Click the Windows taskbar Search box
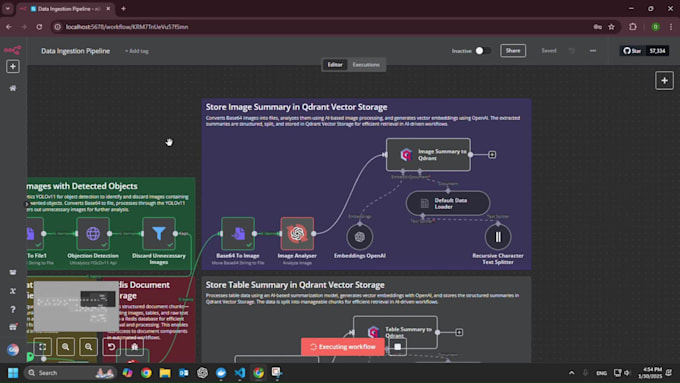The height and width of the screenshot is (383, 680). click(x=69, y=373)
